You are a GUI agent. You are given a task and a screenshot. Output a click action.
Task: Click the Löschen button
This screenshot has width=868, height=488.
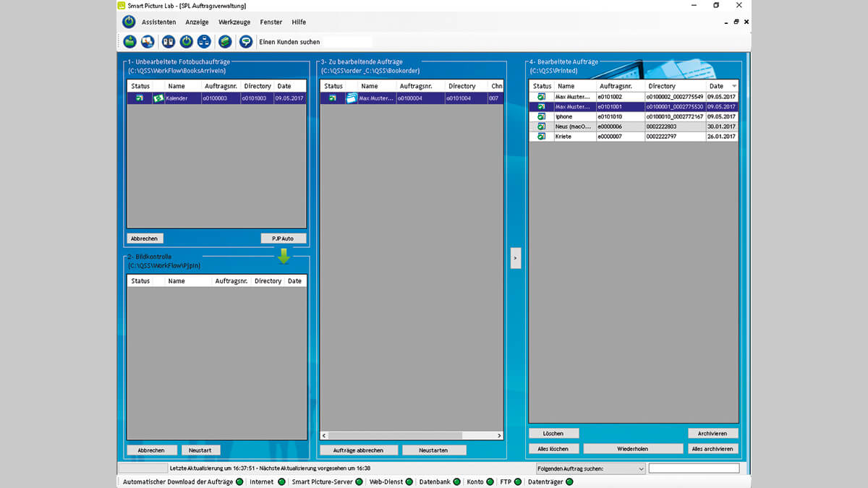coord(554,433)
